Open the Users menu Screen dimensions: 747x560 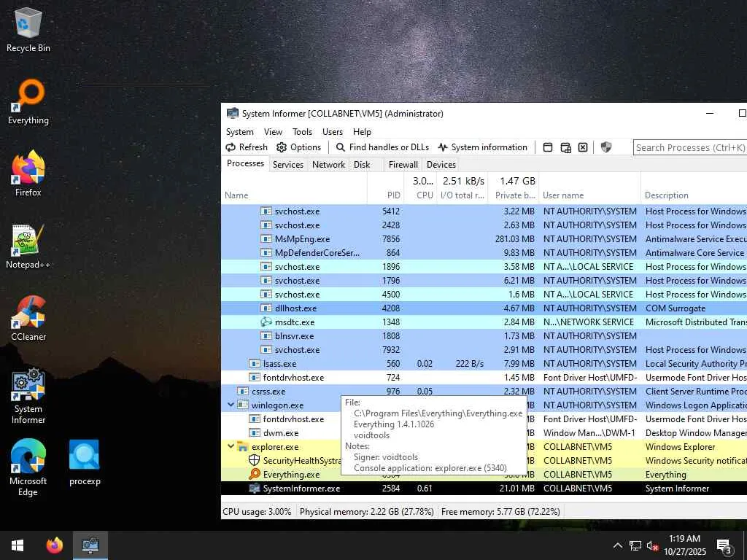[x=333, y=132]
